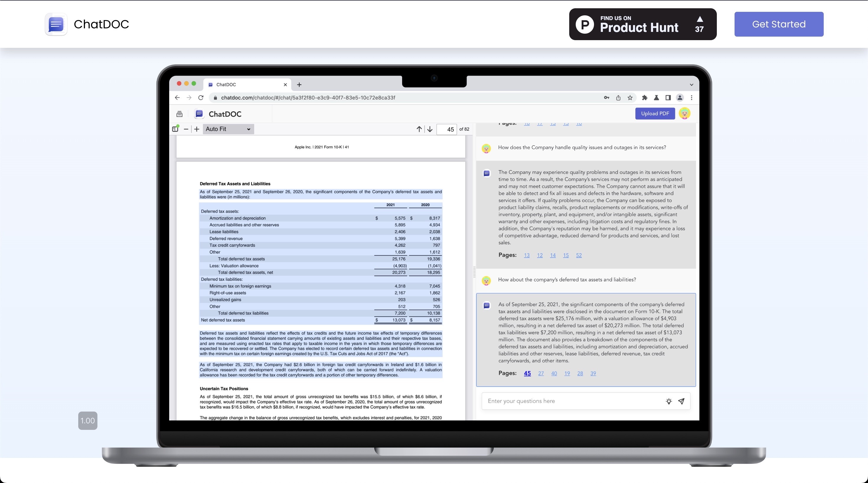
Task: Click the 'Uncertain Tax Positions' heading
Action: click(224, 389)
